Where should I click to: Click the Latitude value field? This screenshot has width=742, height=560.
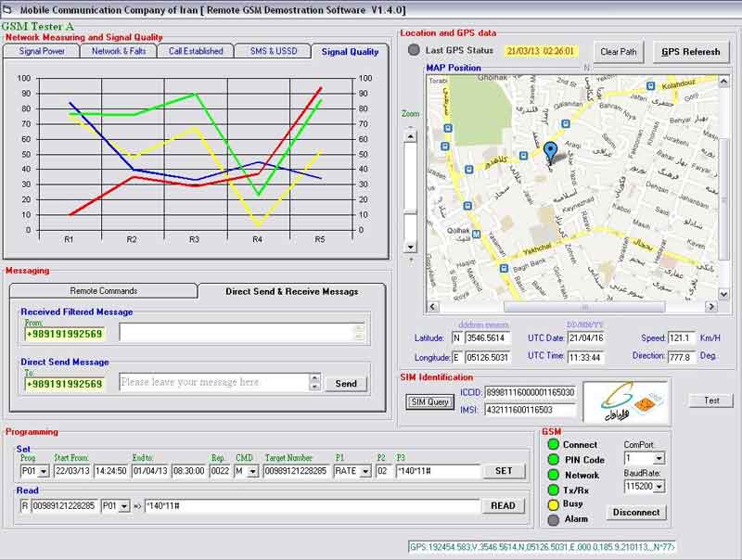(488, 337)
